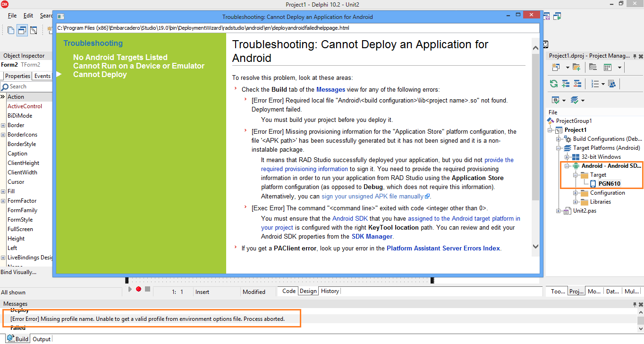Expand the 32-bit Windows node
This screenshot has height=344, width=644.
pos(567,157)
